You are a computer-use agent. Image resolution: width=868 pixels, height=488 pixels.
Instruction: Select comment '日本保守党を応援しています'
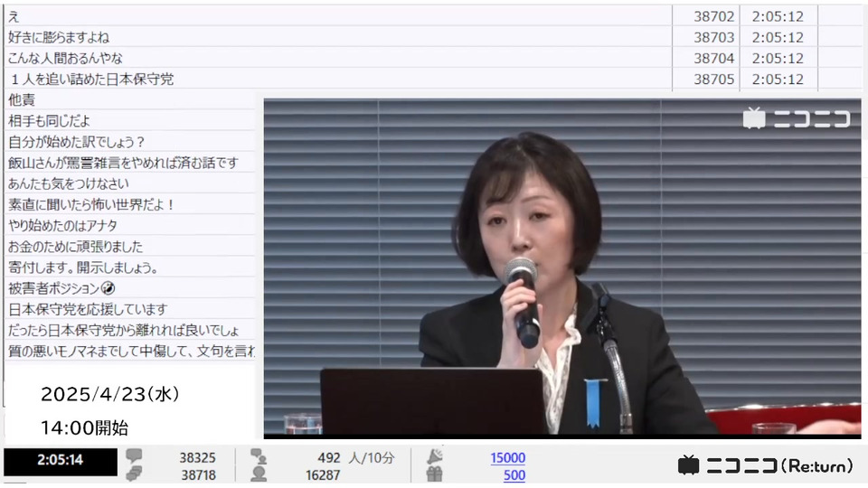point(130,309)
